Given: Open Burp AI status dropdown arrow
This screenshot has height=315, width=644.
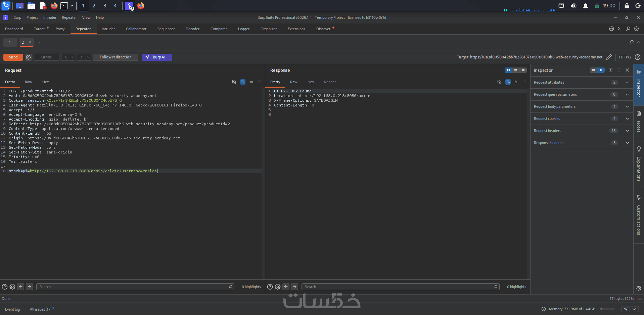Looking at the screenshot, I should [634, 309].
